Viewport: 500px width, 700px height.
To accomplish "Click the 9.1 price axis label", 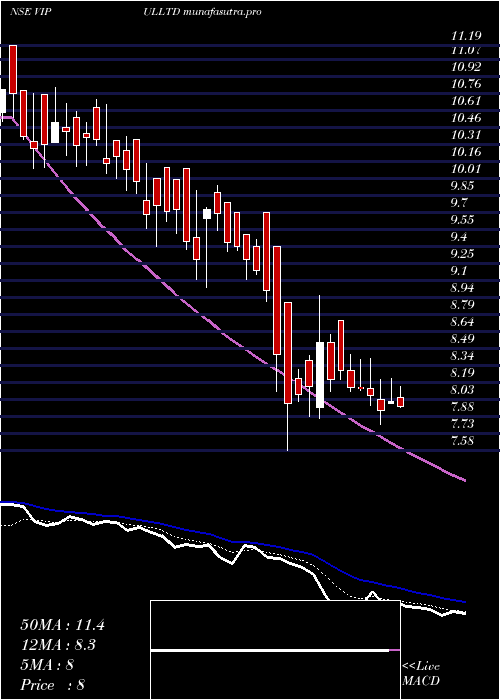I will 460,271.
